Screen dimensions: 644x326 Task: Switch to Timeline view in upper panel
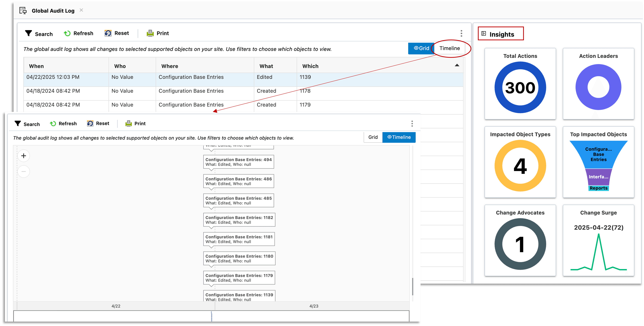pyautogui.click(x=450, y=48)
